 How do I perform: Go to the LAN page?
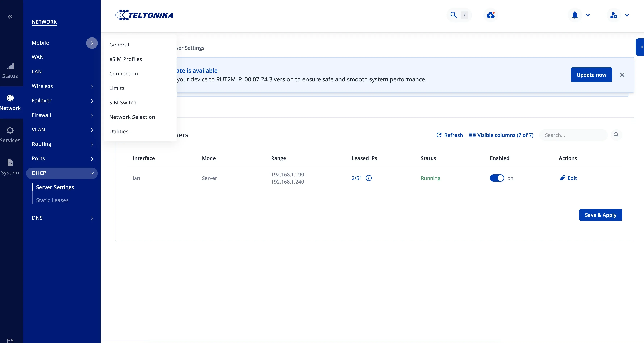(37, 72)
